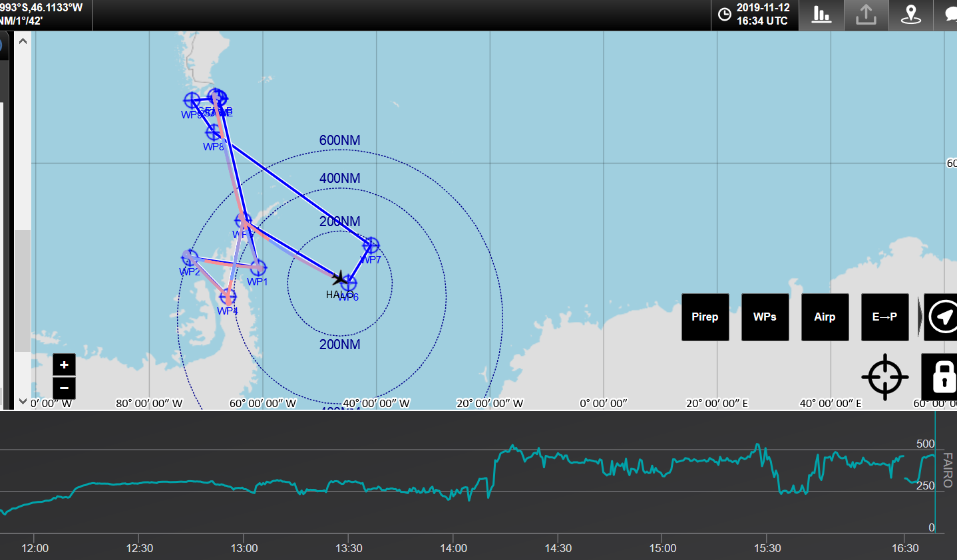Zoom in with the plus button
957x560 pixels.
65,364
